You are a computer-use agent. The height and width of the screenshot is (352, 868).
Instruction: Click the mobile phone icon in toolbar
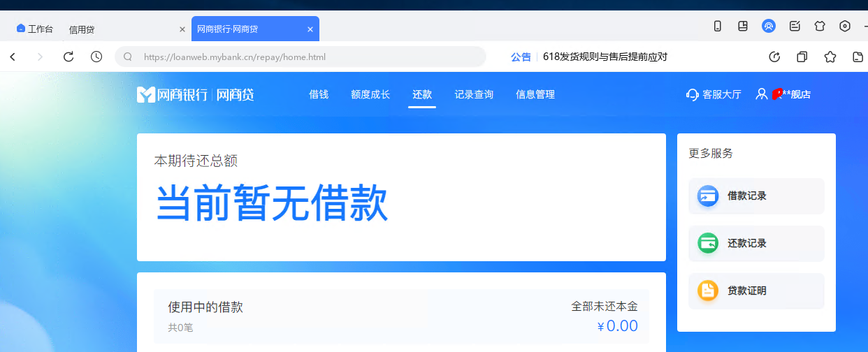717,26
